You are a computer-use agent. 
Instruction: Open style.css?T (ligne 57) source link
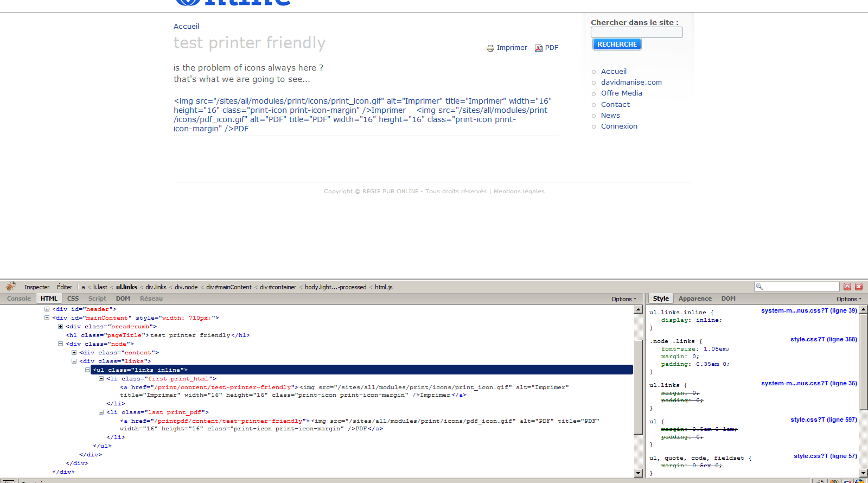[x=825, y=456]
